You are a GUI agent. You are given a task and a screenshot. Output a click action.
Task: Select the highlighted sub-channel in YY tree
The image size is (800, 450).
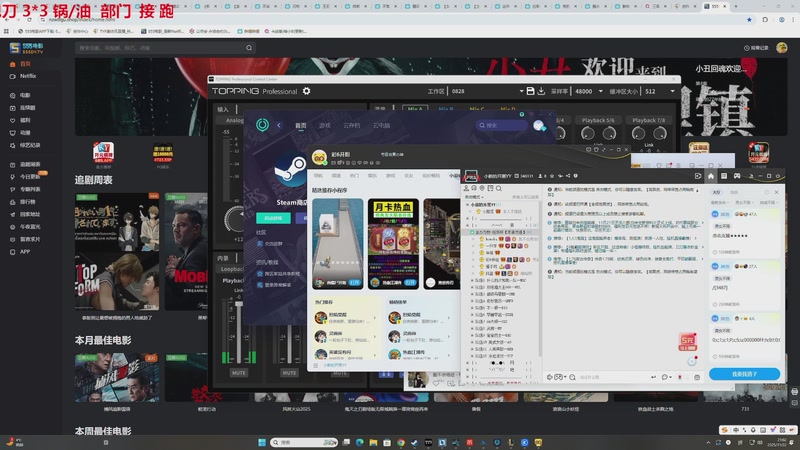tap(502, 232)
